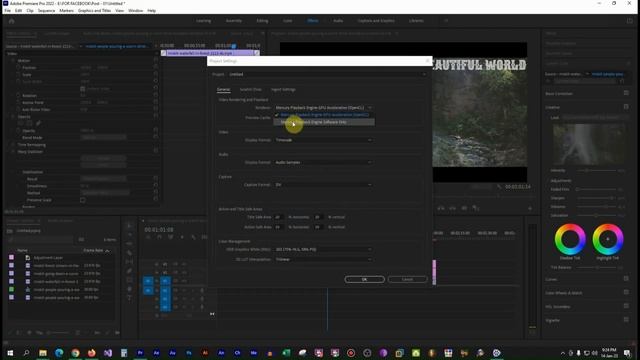Click the Title Safe Area horizontal field
The image size is (640, 360).
pos(278,217)
